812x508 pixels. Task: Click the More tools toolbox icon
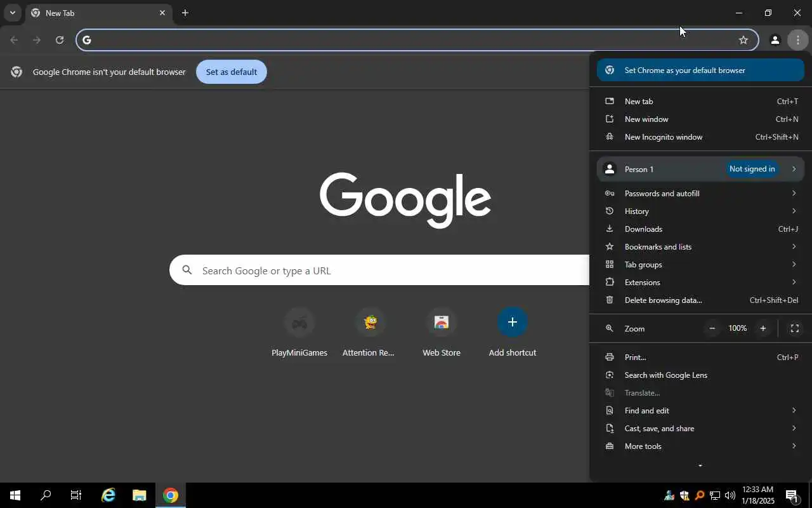pyautogui.click(x=610, y=446)
